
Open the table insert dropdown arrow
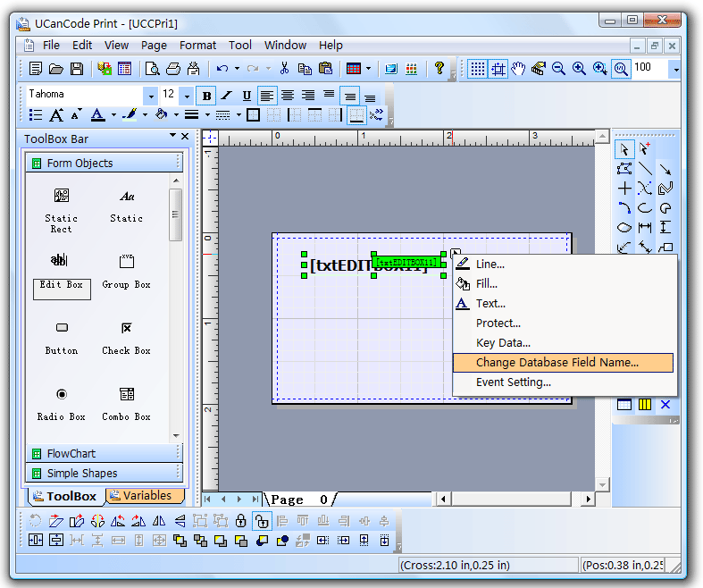[x=369, y=69]
